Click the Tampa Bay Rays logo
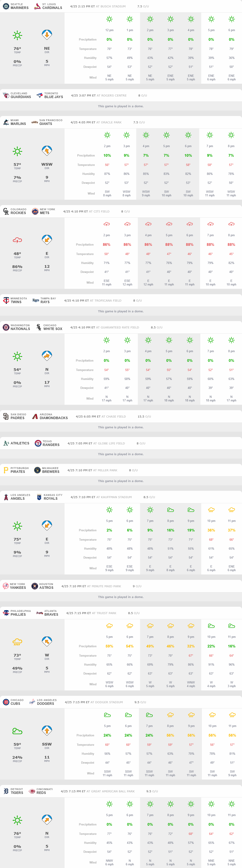This screenshot has width=242, height=868. 36,300
